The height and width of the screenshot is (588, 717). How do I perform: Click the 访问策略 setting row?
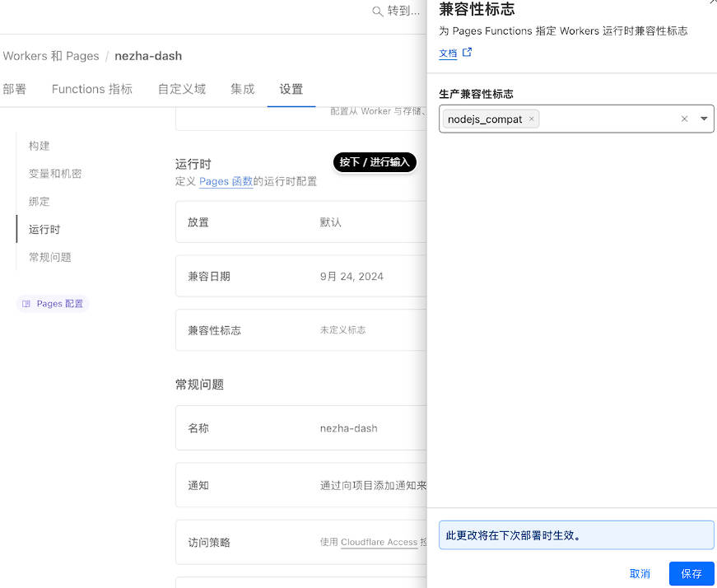[x=301, y=542]
